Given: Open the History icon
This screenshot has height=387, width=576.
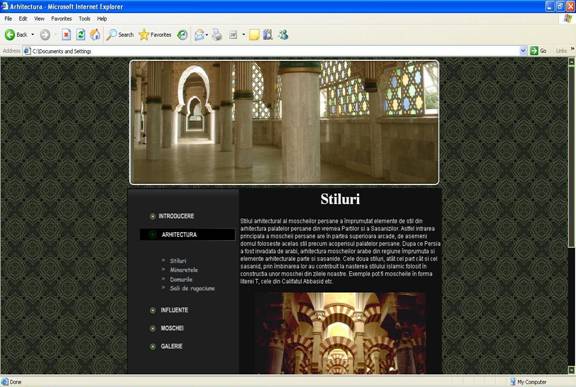Looking at the screenshot, I should [182, 35].
